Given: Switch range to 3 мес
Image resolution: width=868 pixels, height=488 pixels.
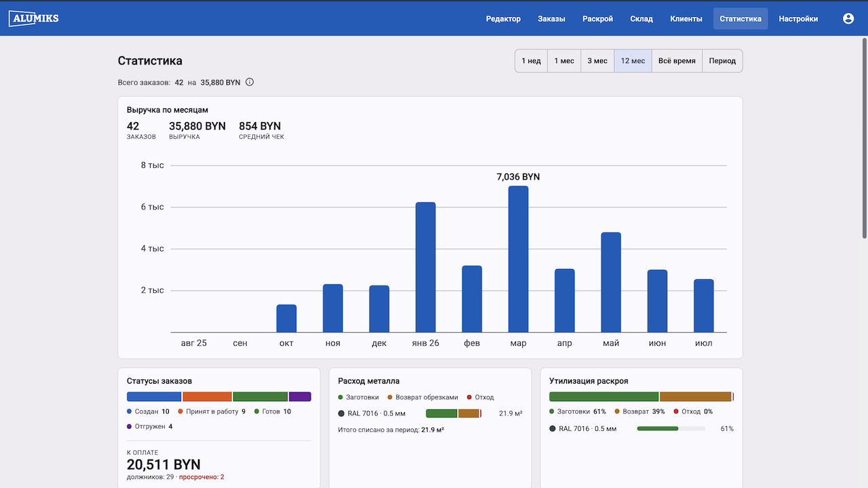Looking at the screenshot, I should coord(597,61).
